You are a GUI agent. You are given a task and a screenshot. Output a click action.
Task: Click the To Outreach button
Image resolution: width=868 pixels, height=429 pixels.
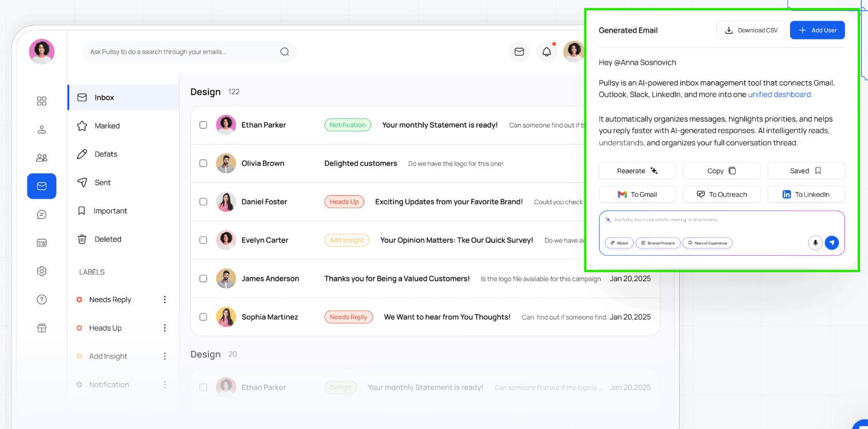tap(721, 194)
